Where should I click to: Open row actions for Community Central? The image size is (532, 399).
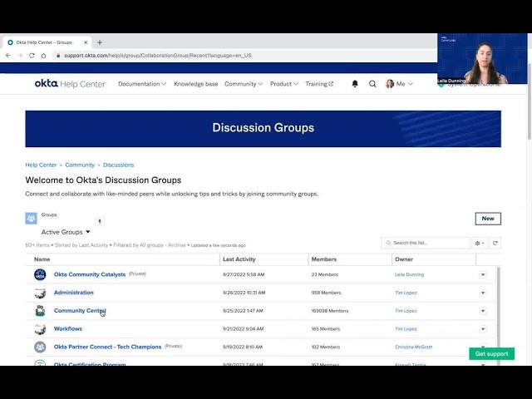pos(483,311)
